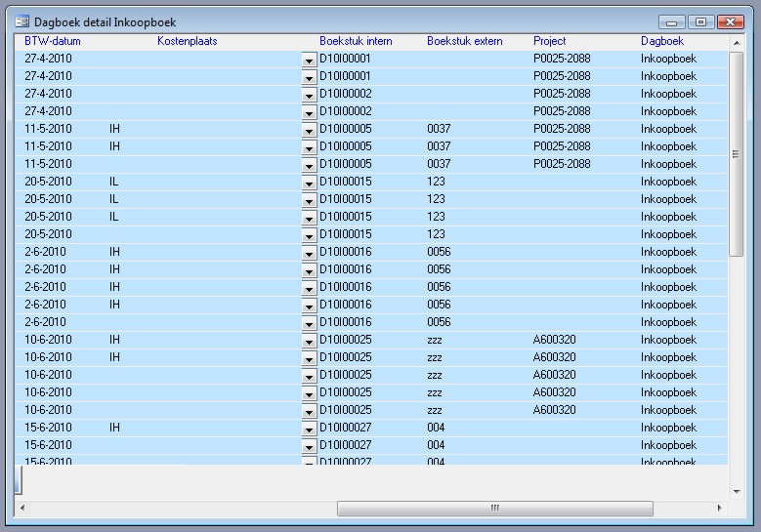Click the horizontal scrollbar left arrow
Image resolution: width=761 pixels, height=532 pixels.
click(22, 509)
